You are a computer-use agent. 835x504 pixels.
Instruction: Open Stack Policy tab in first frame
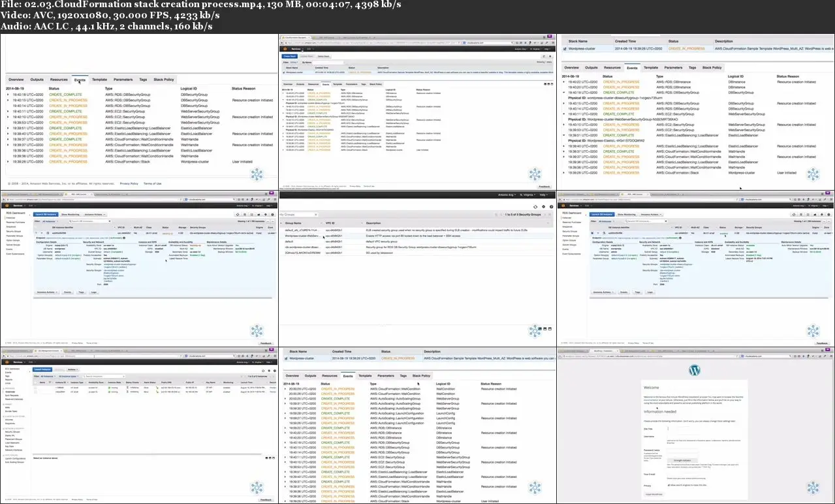[x=164, y=80]
